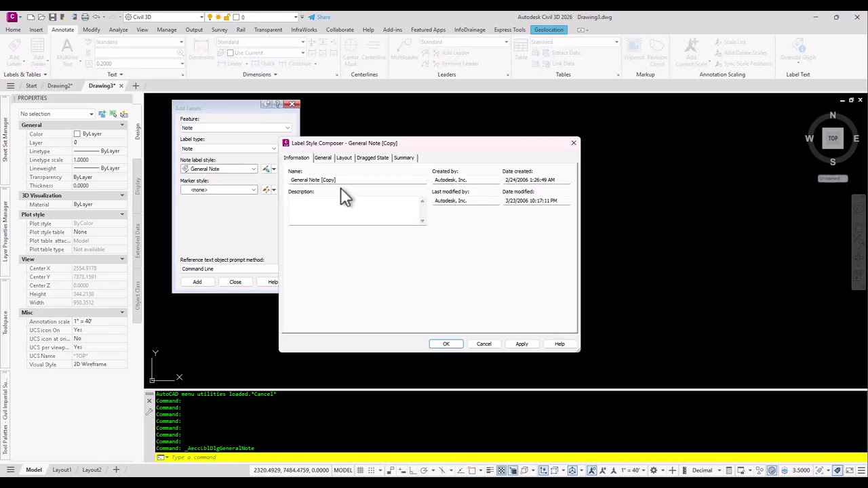Click the Toggle PICKADD icon in Properties palette

tap(102, 114)
